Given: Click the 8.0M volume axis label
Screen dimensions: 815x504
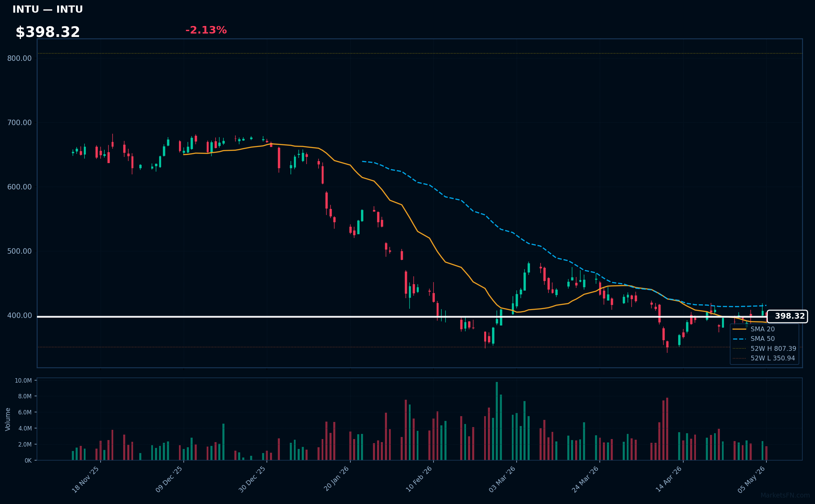Looking at the screenshot, I should coord(25,396).
